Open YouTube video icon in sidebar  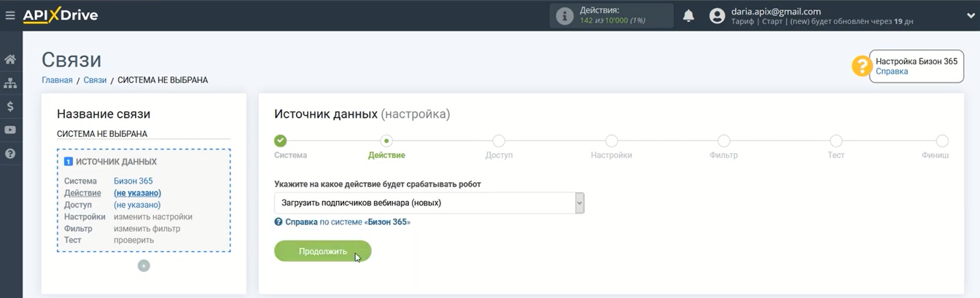click(10, 130)
